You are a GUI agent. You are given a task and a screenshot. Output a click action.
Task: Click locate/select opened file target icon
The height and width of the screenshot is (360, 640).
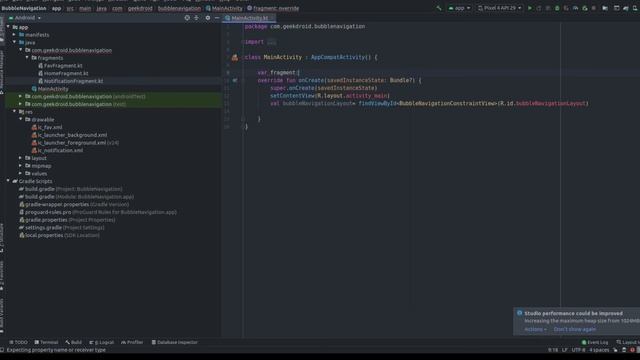click(x=187, y=18)
